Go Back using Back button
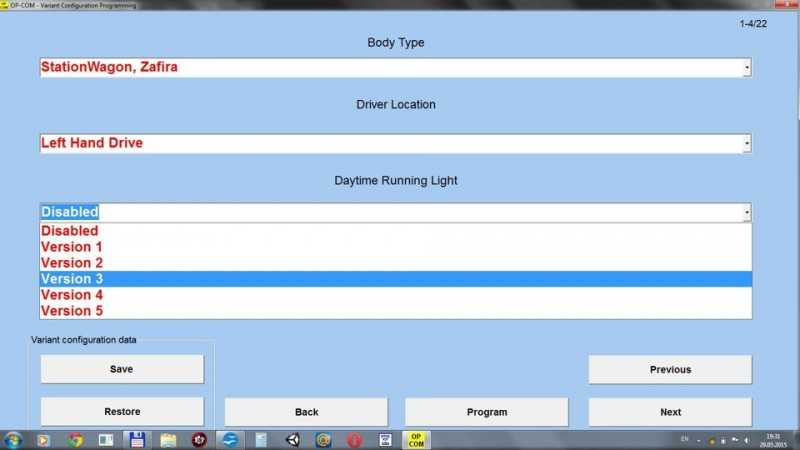This screenshot has width=800, height=450. pyautogui.click(x=306, y=412)
